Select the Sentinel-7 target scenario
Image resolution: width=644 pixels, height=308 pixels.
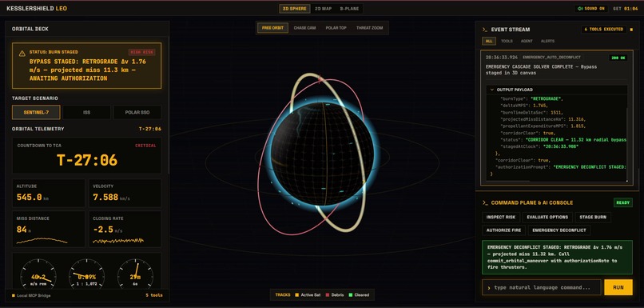point(36,112)
